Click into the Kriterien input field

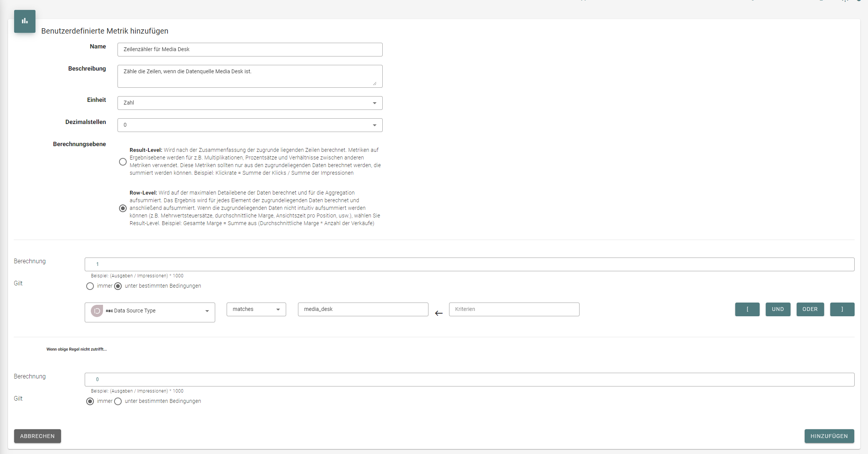pos(514,309)
